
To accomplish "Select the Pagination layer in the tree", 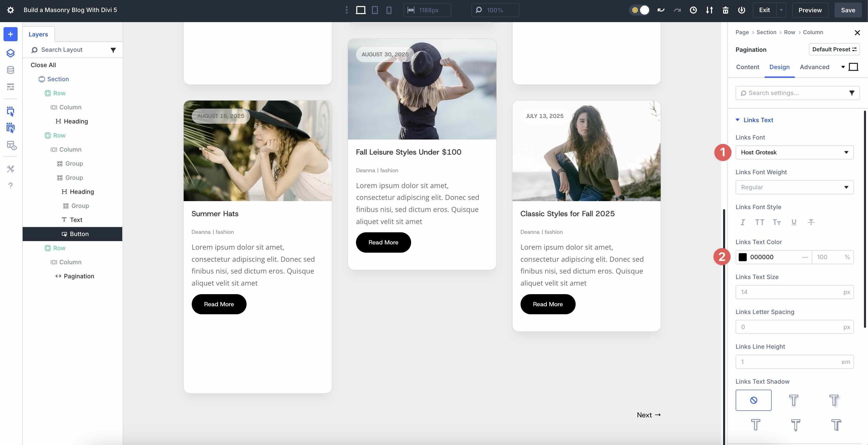I will 79,276.
